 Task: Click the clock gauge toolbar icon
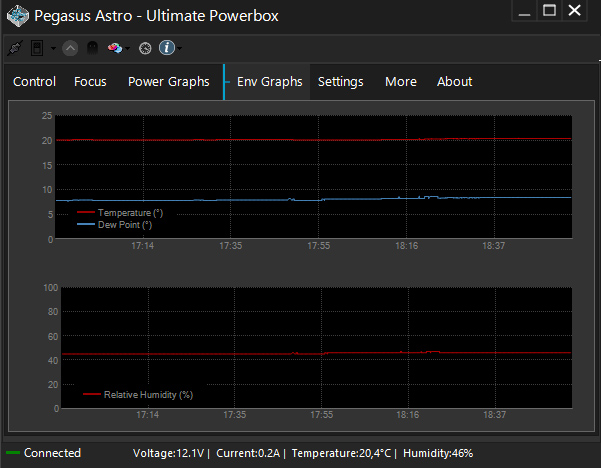point(145,48)
